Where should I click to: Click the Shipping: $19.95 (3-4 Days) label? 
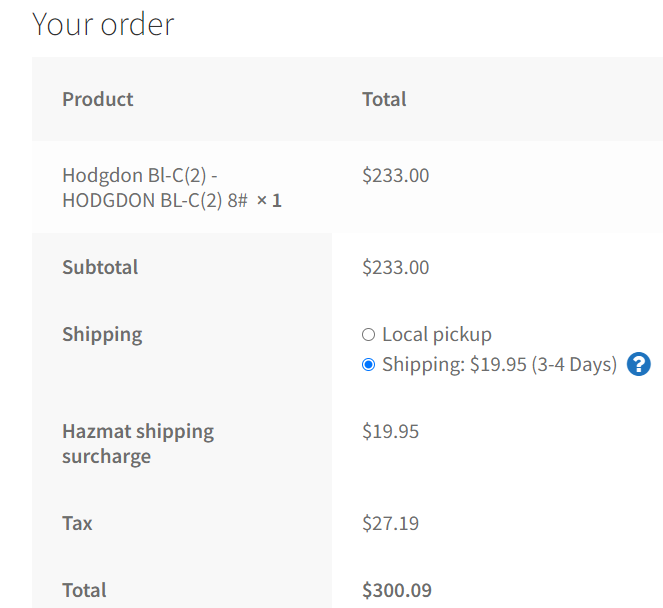click(499, 365)
